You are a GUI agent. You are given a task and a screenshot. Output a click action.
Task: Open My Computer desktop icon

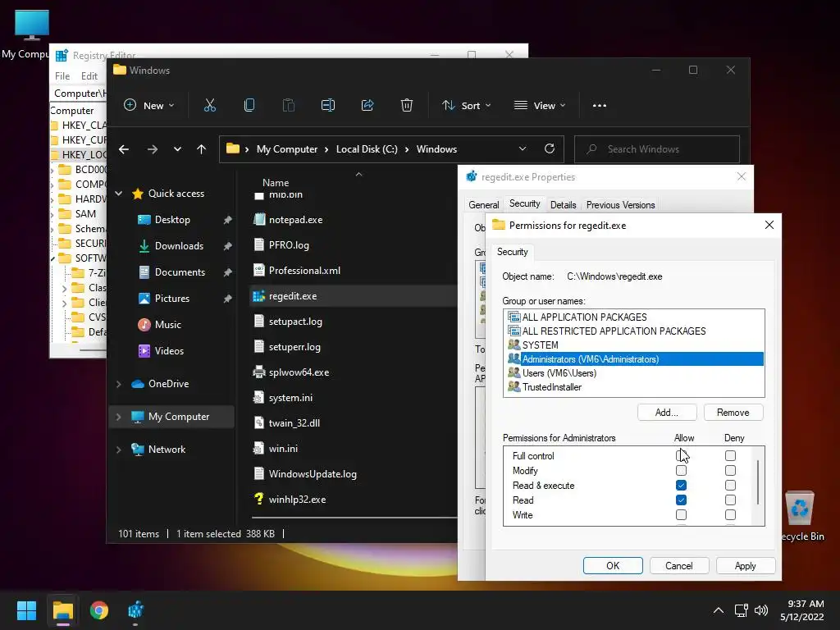[30, 33]
